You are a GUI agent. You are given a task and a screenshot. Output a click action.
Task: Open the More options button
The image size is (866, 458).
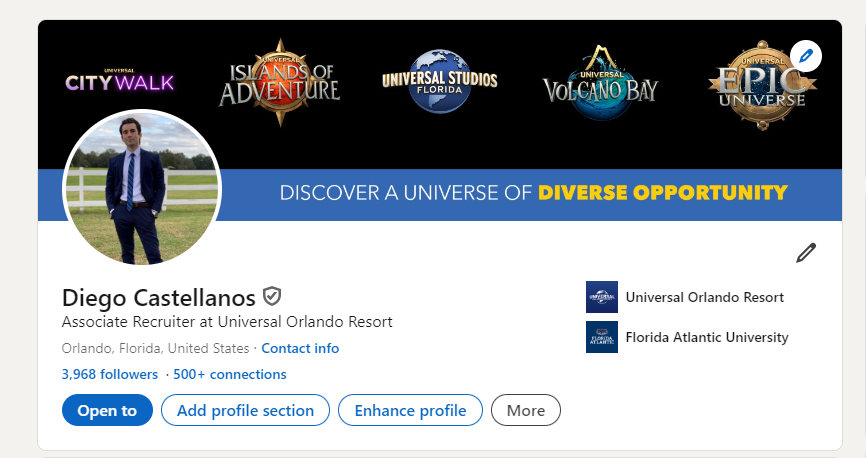pos(526,410)
